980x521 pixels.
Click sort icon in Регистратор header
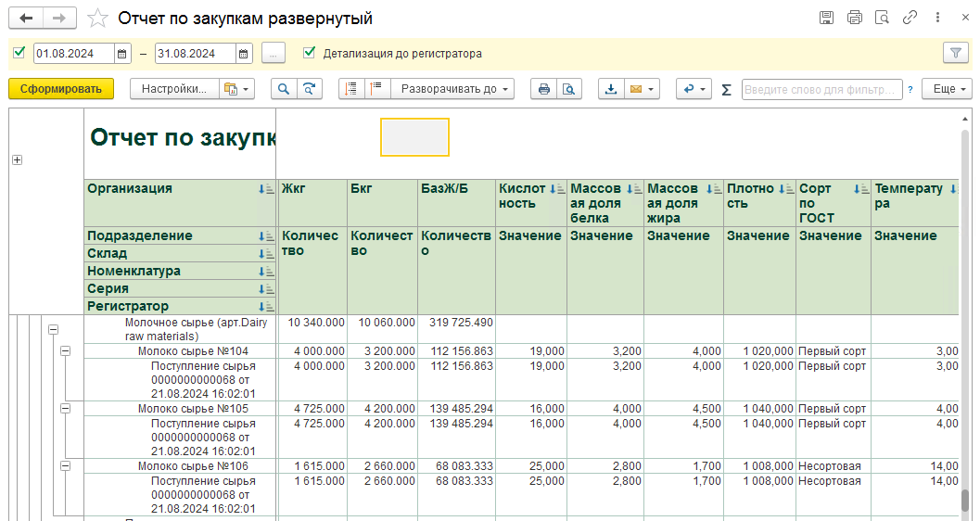(266, 306)
